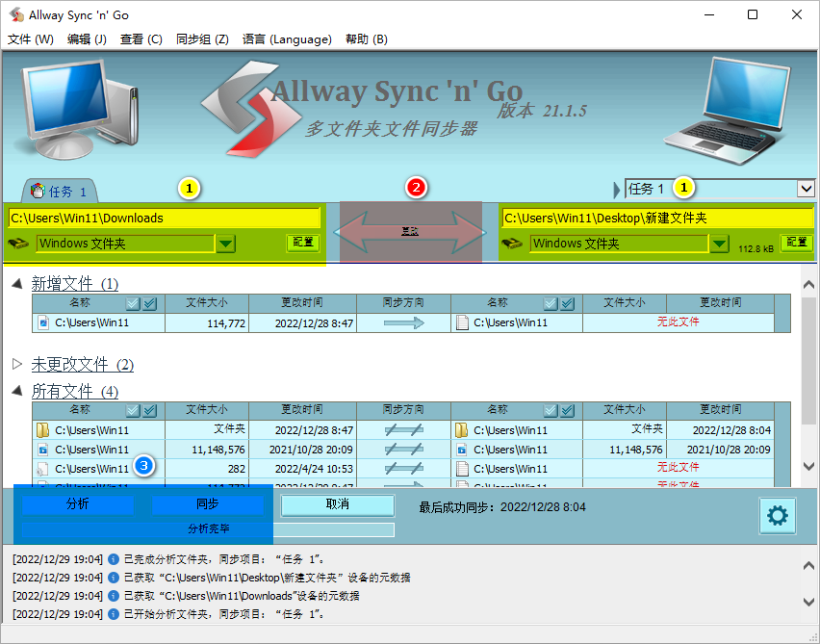Click the green dropdown arrow on Downloads side
This screenshot has width=820, height=644.
point(226,244)
